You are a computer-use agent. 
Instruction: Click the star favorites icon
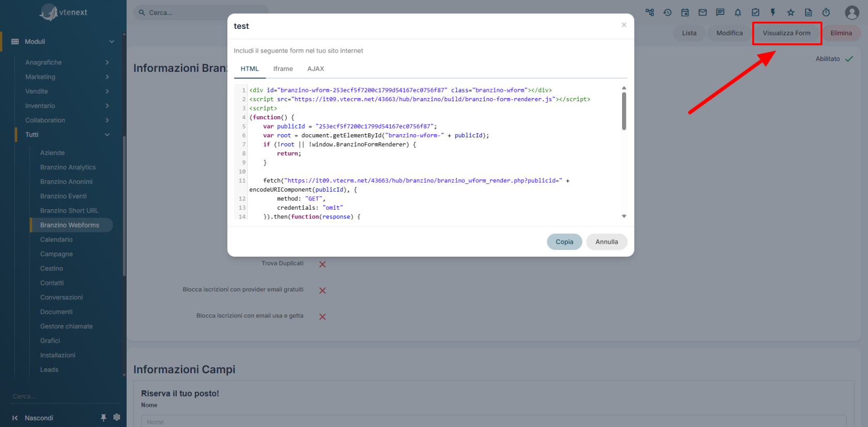(x=791, y=12)
